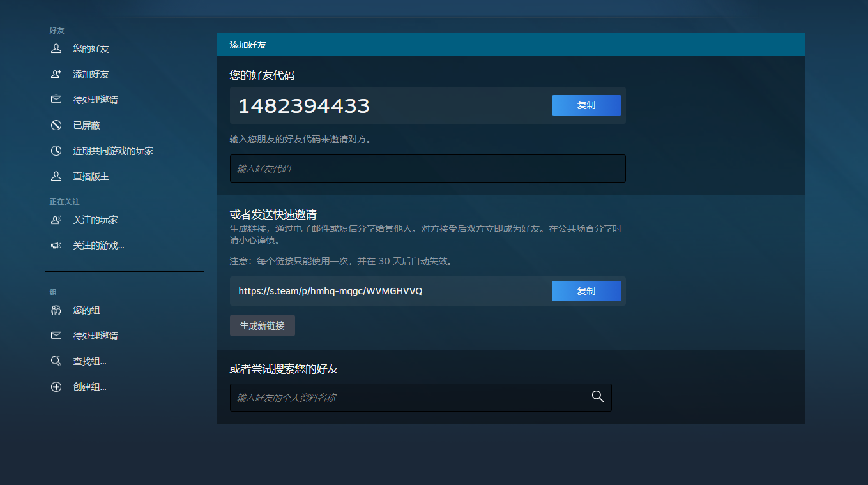Open 关注的玩家 page

click(95, 220)
